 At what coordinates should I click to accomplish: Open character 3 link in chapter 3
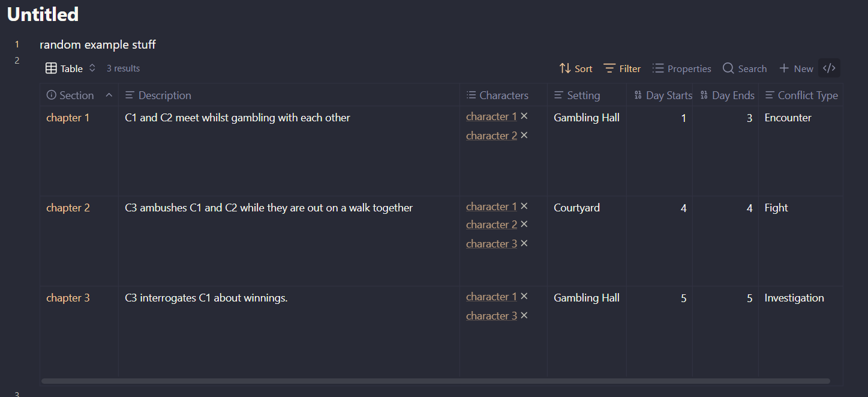(x=491, y=316)
